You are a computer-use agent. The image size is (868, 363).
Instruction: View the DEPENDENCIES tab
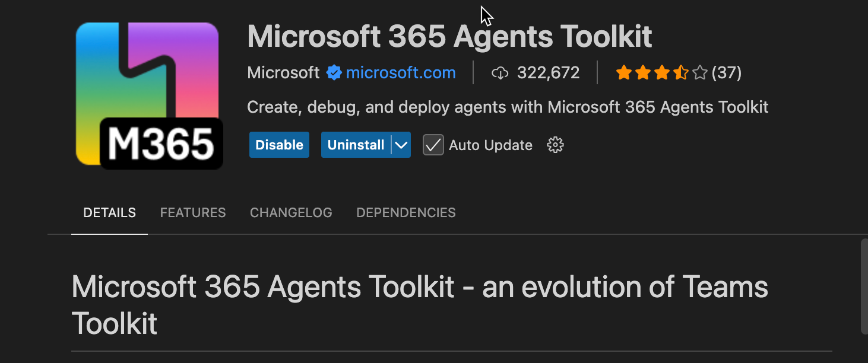pos(406,213)
